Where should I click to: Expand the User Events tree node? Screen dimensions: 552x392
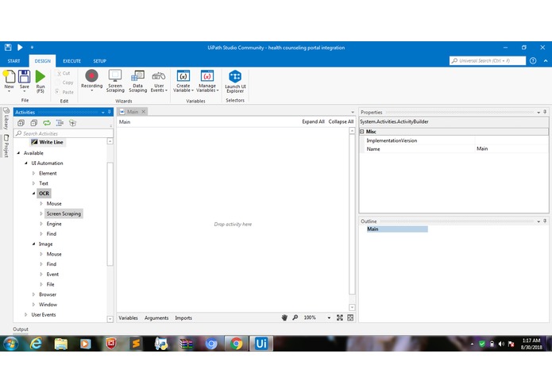pyautogui.click(x=26, y=315)
